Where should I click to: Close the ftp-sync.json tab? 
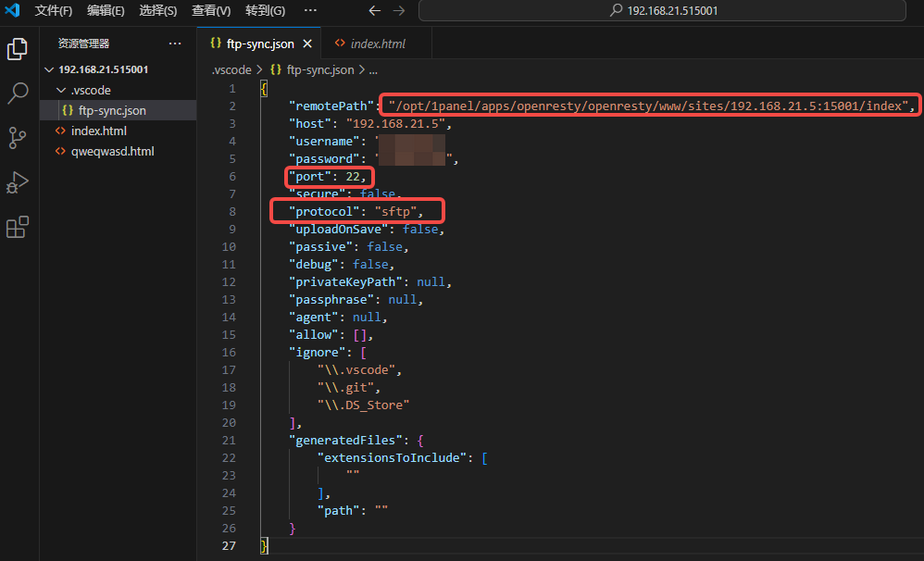(307, 44)
